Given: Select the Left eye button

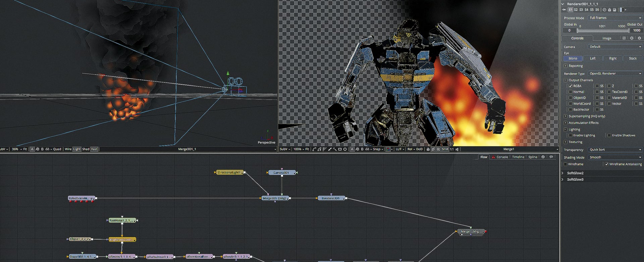Looking at the screenshot, I should 593,58.
